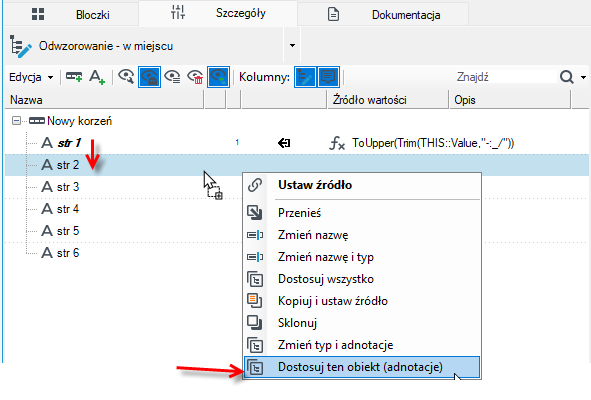
Task: Toggle the comment column button after Kolumny
Action: 328,77
